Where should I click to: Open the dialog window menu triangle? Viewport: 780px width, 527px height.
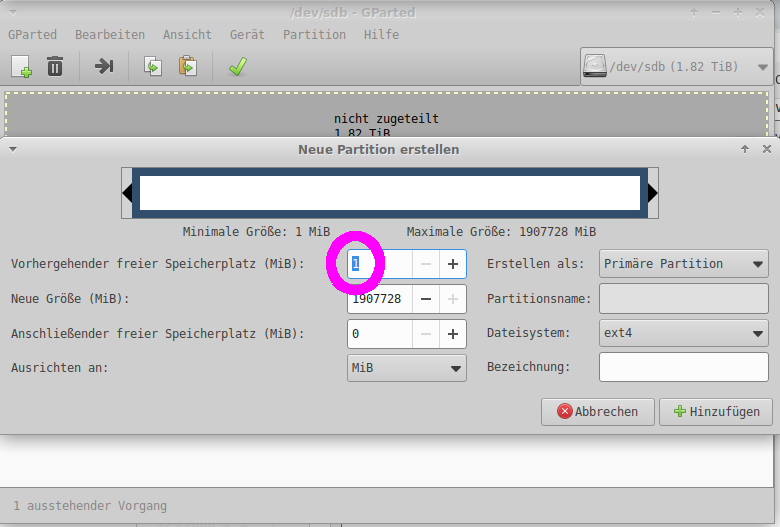point(13,149)
